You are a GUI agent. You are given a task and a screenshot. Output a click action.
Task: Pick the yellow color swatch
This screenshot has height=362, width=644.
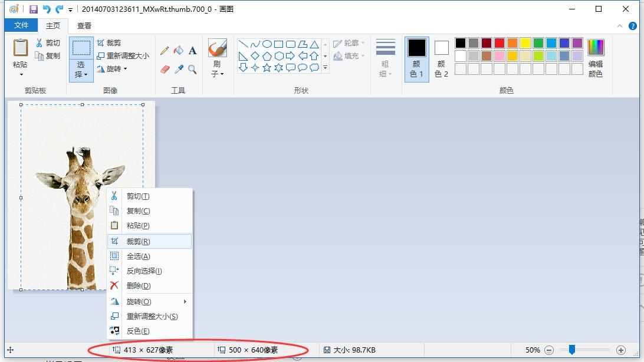click(x=525, y=42)
